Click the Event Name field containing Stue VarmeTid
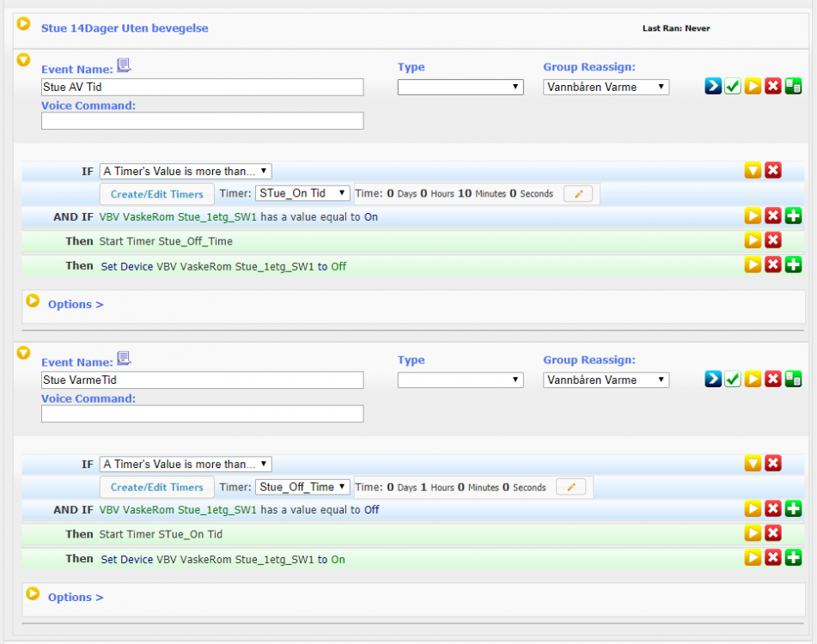Screen dimensions: 817x644 click(x=202, y=380)
